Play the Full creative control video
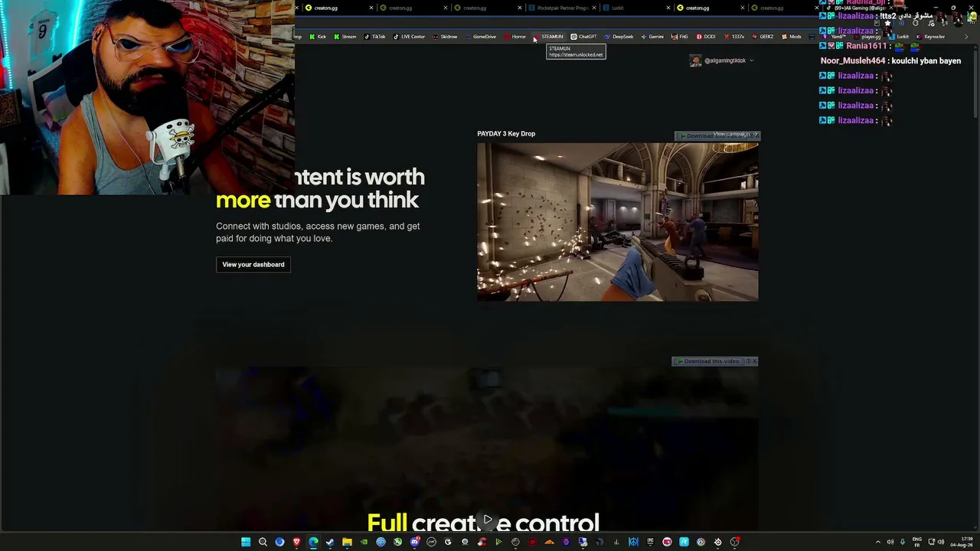The image size is (980, 551). point(487,520)
